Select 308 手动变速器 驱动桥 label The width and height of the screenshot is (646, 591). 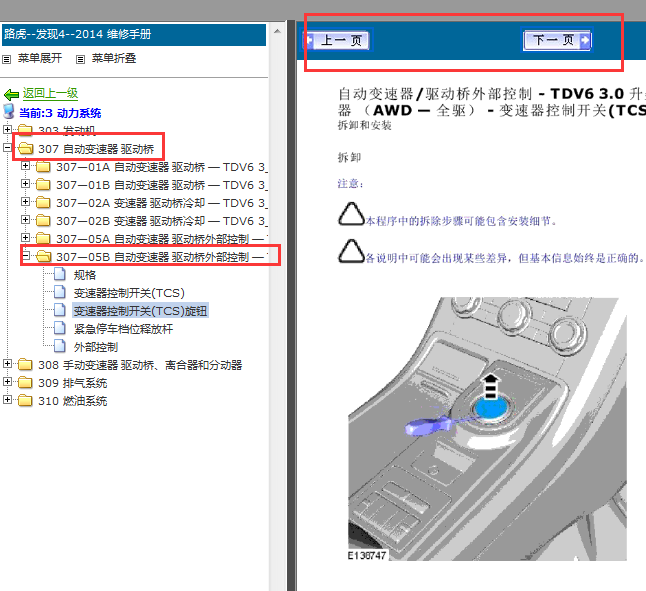pos(140,365)
